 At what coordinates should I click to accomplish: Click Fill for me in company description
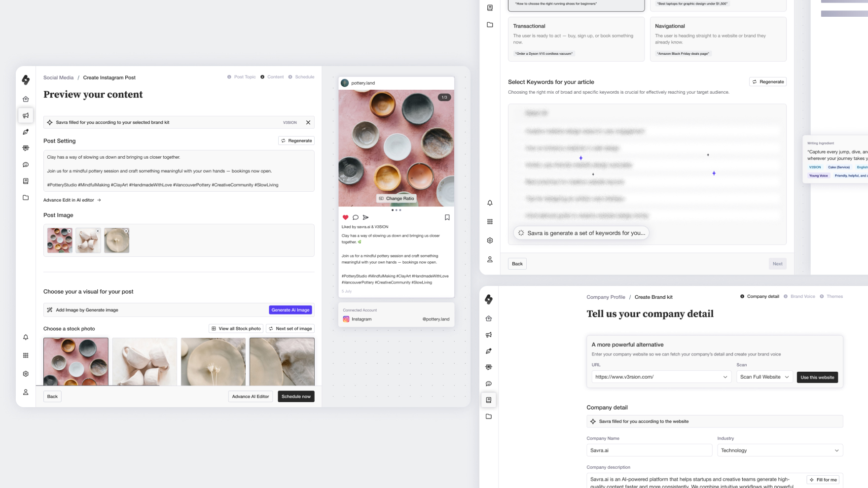point(823,480)
